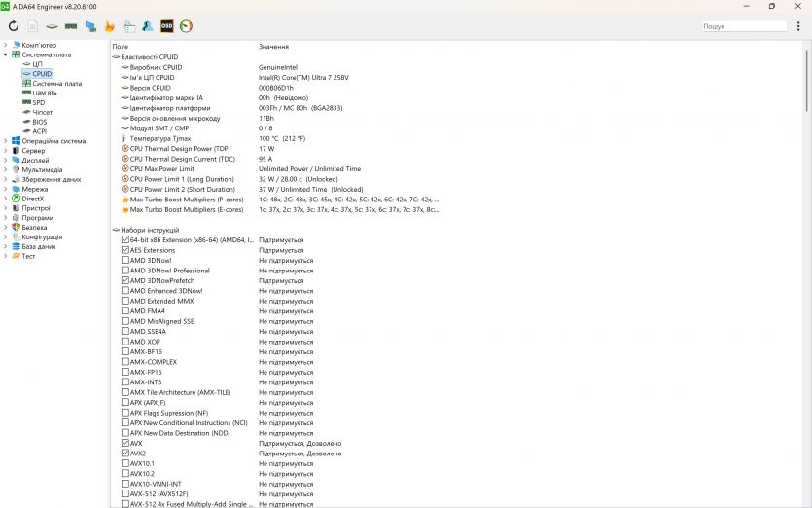The height and width of the screenshot is (508, 812).
Task: Open the Report page icon
Action: click(x=33, y=26)
